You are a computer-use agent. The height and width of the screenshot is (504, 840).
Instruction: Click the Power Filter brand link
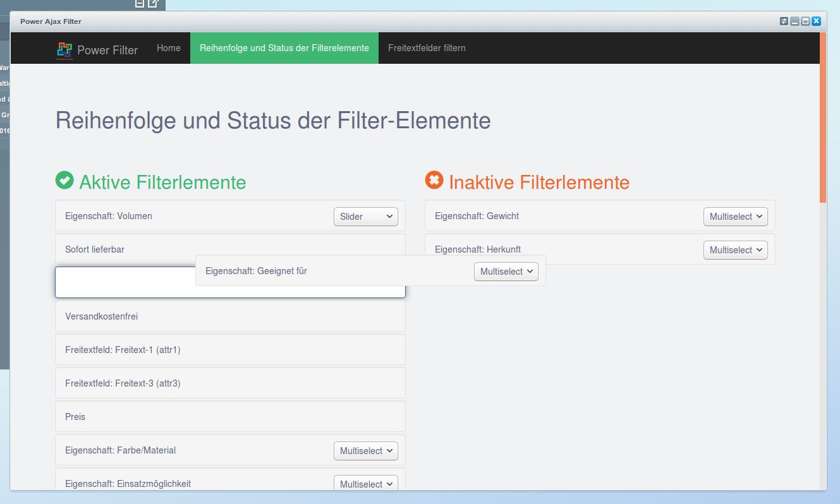[107, 50]
